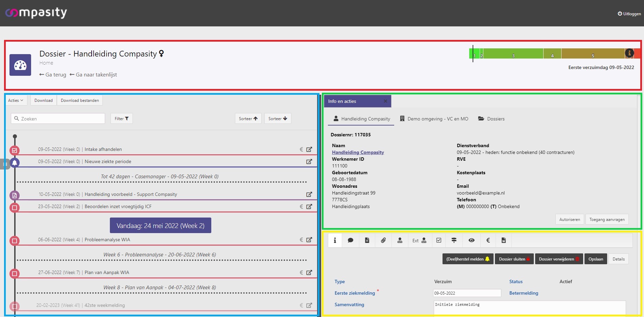Save with the Opslaan button
The width and height of the screenshot is (644, 317).
point(596,259)
